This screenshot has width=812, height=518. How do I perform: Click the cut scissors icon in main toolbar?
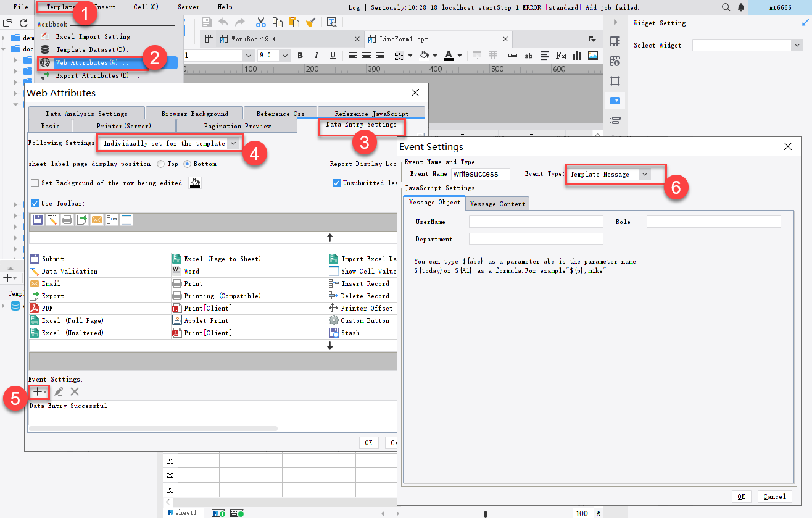coord(261,22)
